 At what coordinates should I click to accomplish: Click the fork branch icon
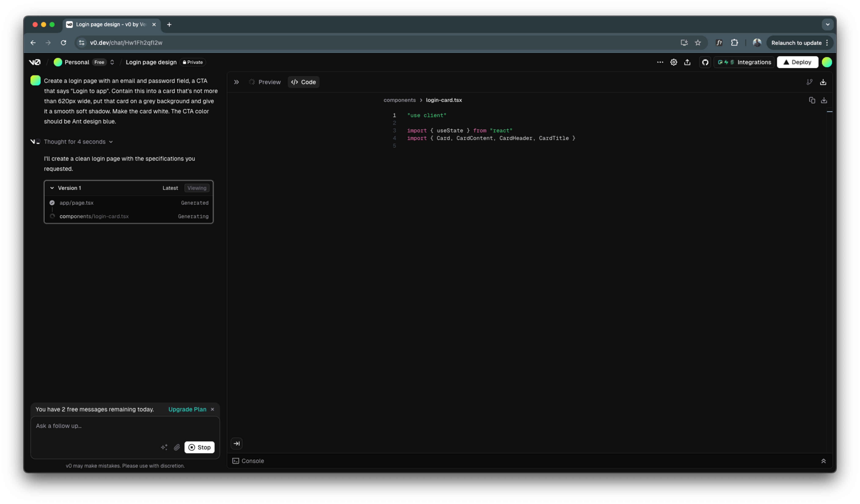point(809,82)
